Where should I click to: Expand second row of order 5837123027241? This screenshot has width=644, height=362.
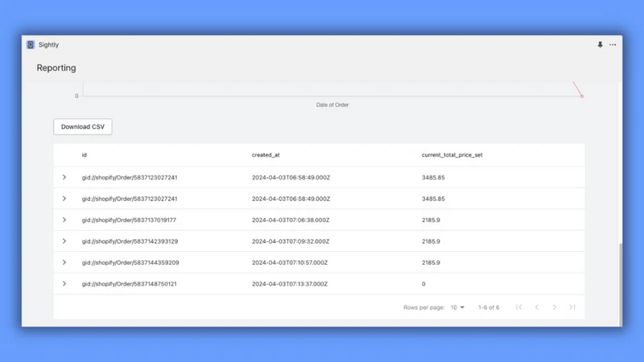click(64, 199)
